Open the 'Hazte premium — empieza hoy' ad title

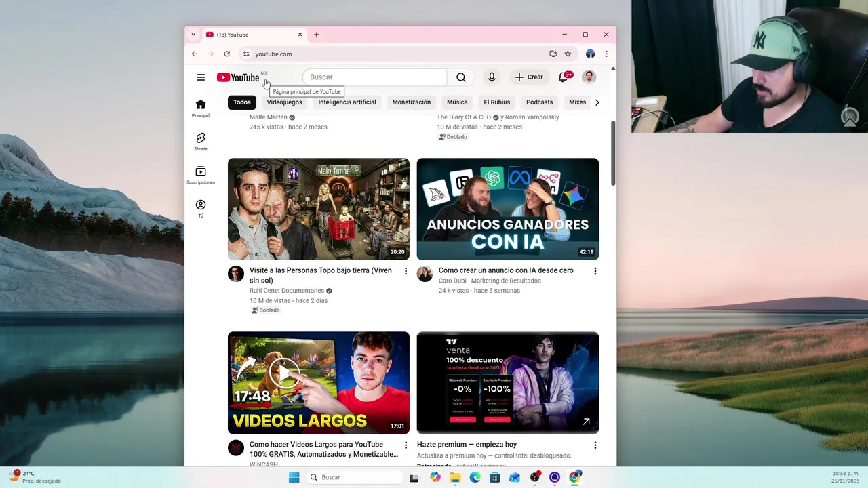[x=467, y=445]
